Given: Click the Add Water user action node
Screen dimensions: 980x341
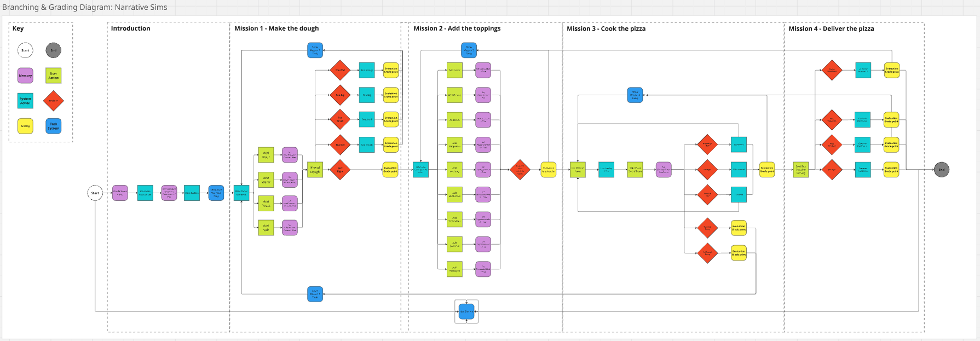Looking at the screenshot, I should tap(266, 180).
